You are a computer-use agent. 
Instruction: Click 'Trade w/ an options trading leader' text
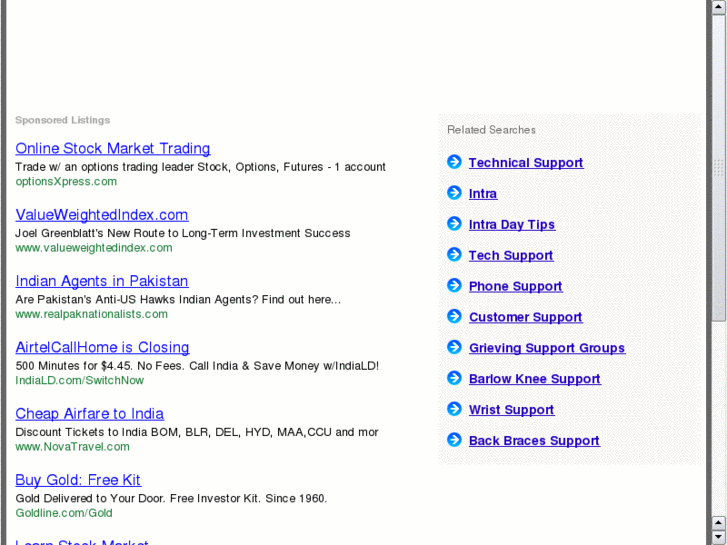pos(200,167)
